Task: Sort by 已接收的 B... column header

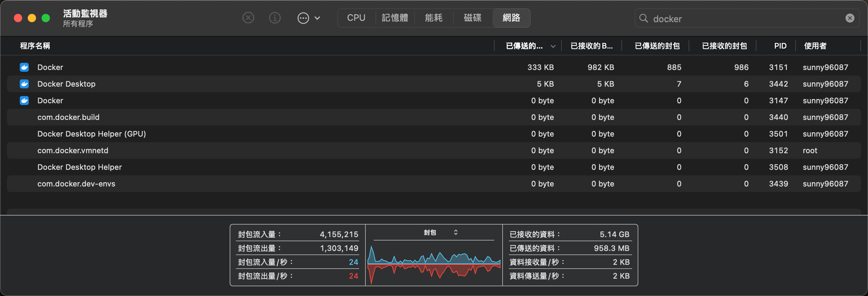Action: [592, 46]
